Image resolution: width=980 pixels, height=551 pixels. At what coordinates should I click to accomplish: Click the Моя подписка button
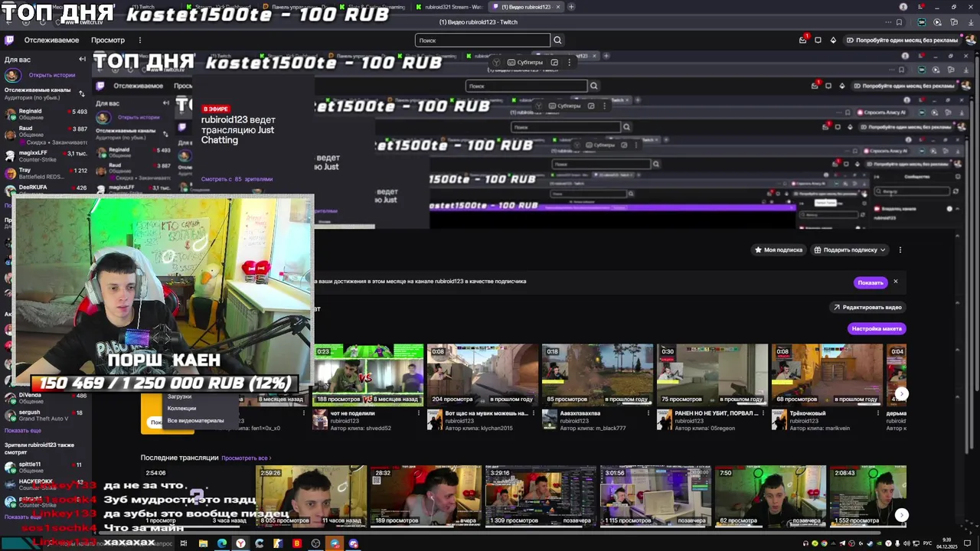coord(779,249)
